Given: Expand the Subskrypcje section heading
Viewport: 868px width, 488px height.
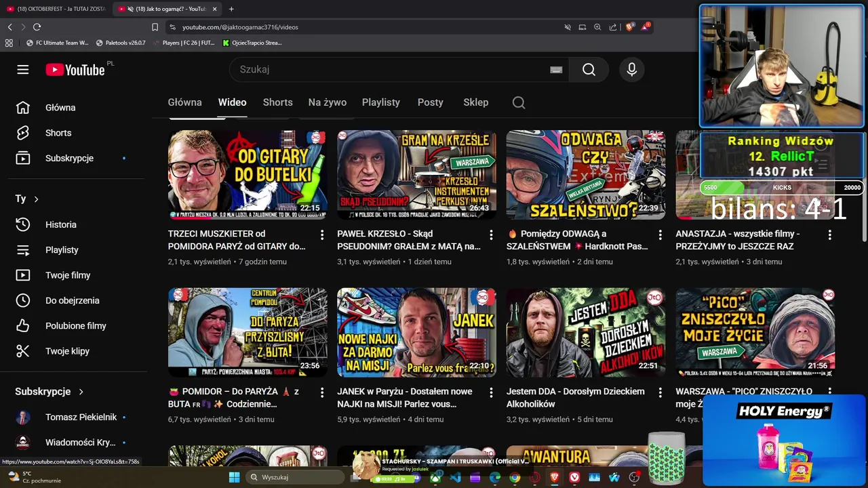Looking at the screenshot, I should click(50, 391).
